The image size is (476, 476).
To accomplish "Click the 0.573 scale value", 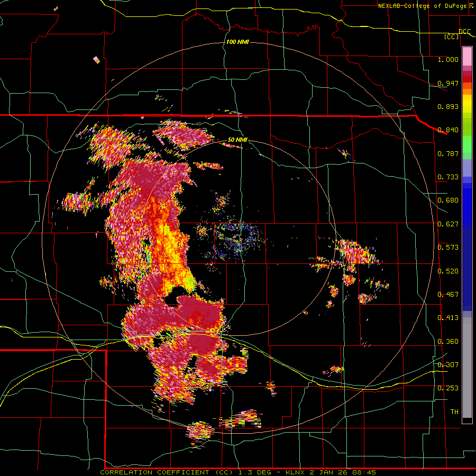I will [x=448, y=248].
